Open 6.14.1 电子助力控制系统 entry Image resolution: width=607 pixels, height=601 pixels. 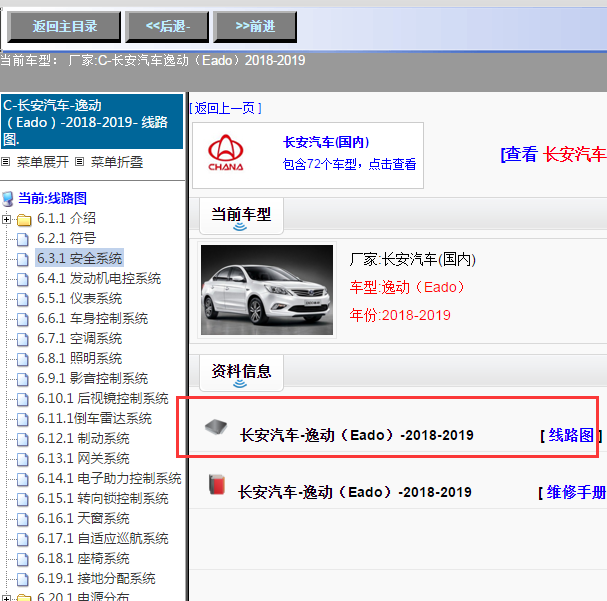109,478
